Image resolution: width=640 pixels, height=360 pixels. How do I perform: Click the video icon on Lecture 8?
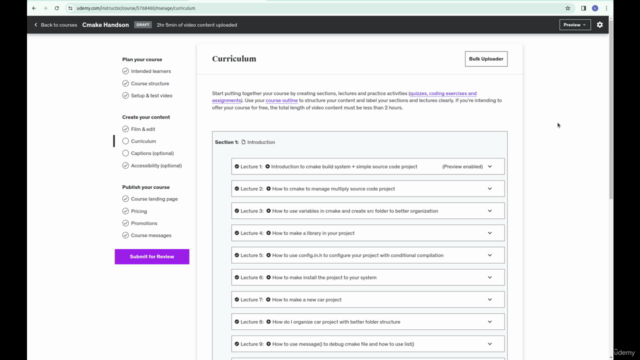click(269, 322)
